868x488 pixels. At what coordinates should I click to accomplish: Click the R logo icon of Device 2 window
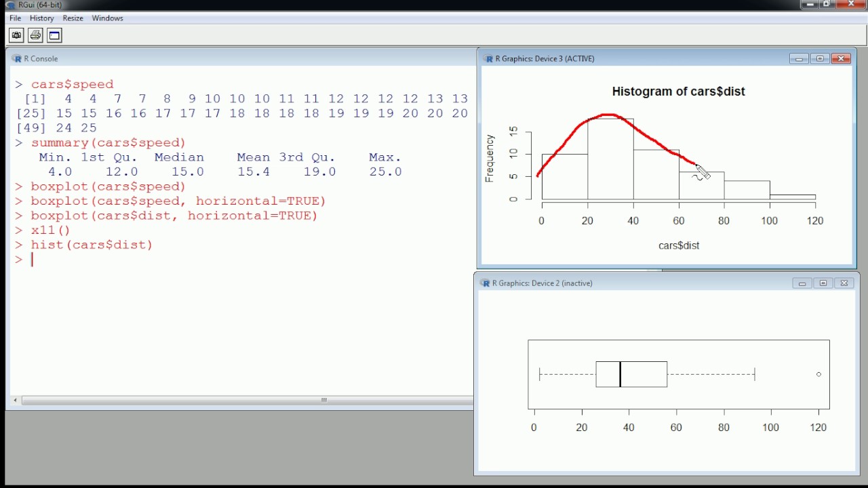coord(485,283)
